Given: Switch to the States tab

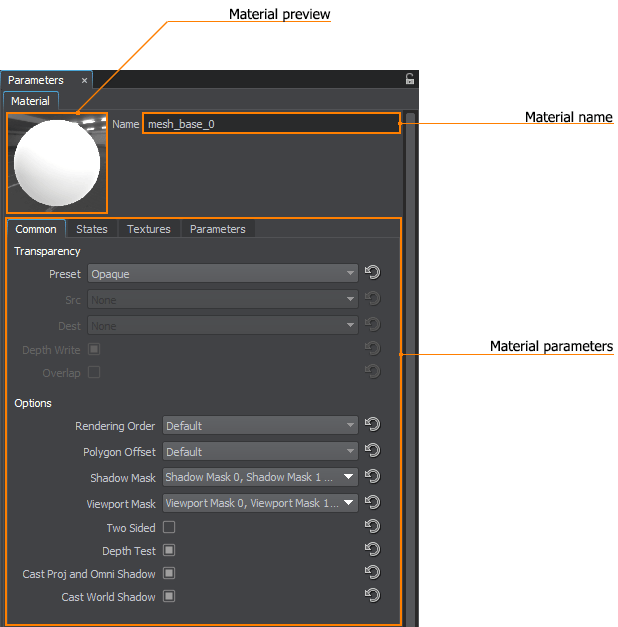Looking at the screenshot, I should 92,229.
